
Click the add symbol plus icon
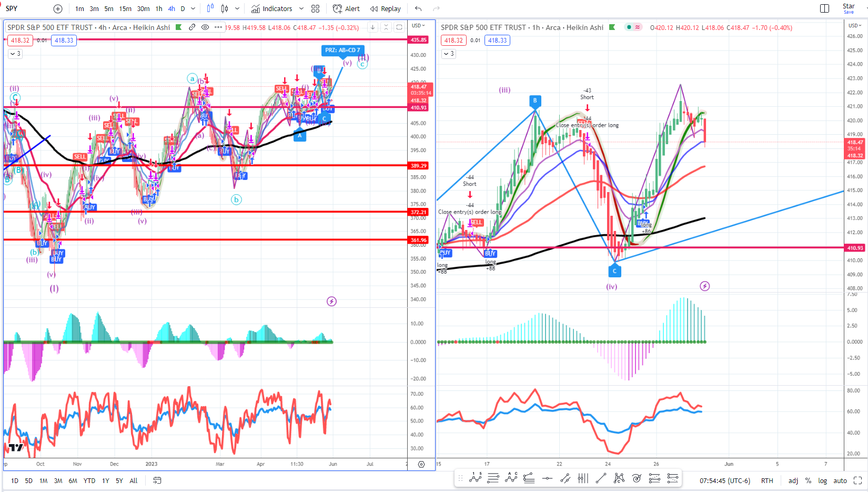58,9
